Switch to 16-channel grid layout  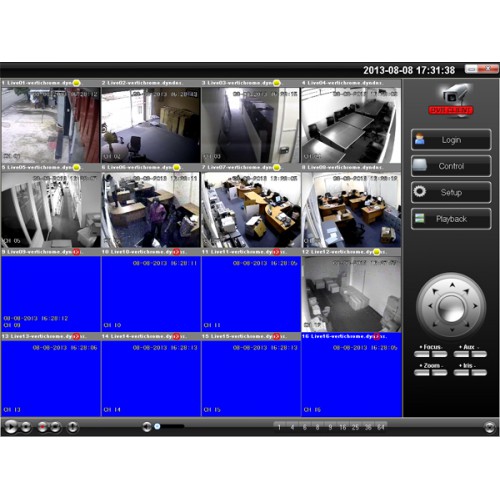(343, 427)
